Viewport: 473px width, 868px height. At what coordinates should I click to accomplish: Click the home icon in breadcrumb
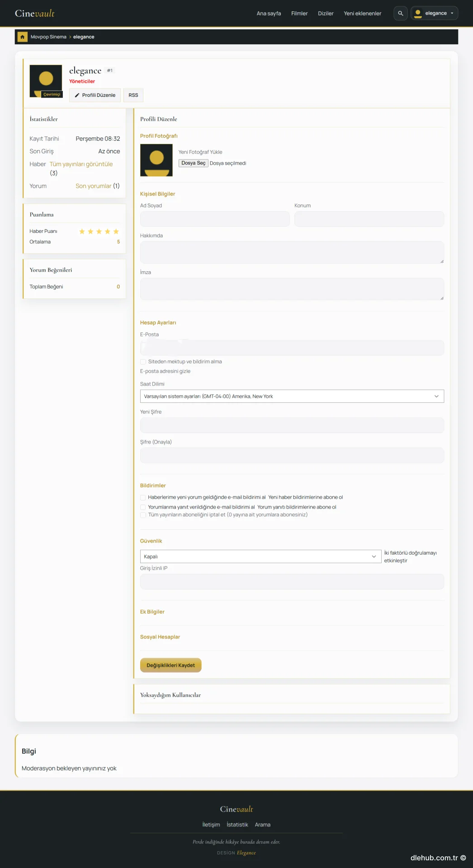22,37
